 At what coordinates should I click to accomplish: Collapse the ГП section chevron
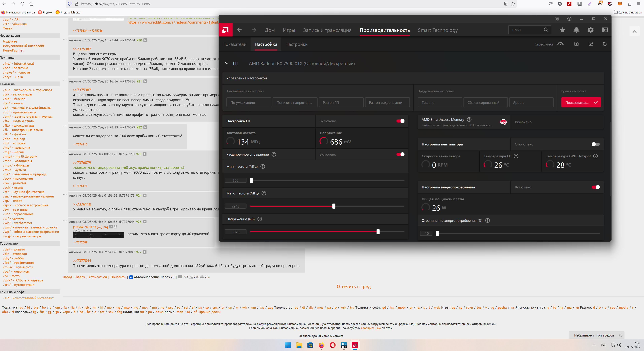click(226, 63)
